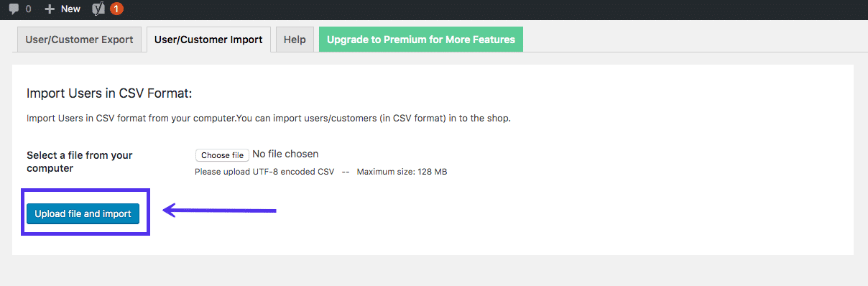Viewport: 868px width, 286px height.
Task: Open the Yoast SEO icon in admin bar
Action: click(99, 9)
